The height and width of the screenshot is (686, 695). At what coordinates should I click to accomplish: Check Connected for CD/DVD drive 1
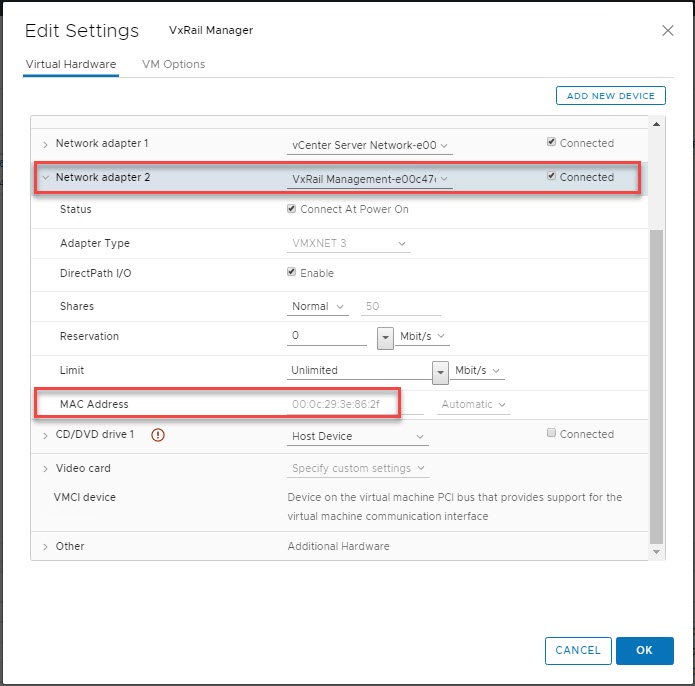coord(552,434)
